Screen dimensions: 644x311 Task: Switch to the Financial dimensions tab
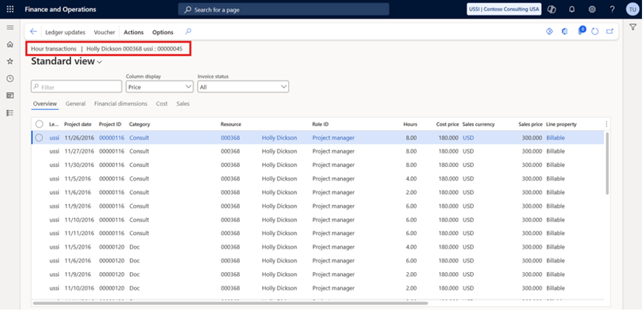pyautogui.click(x=121, y=103)
